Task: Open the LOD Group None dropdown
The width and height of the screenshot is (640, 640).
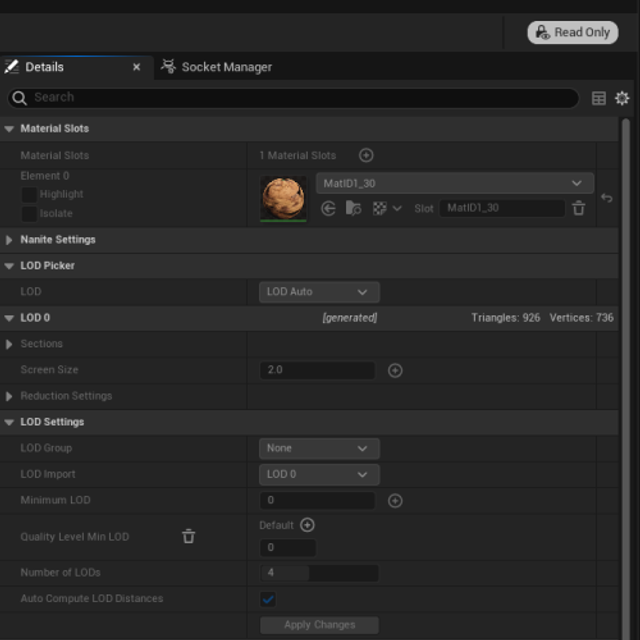Action: point(319,448)
